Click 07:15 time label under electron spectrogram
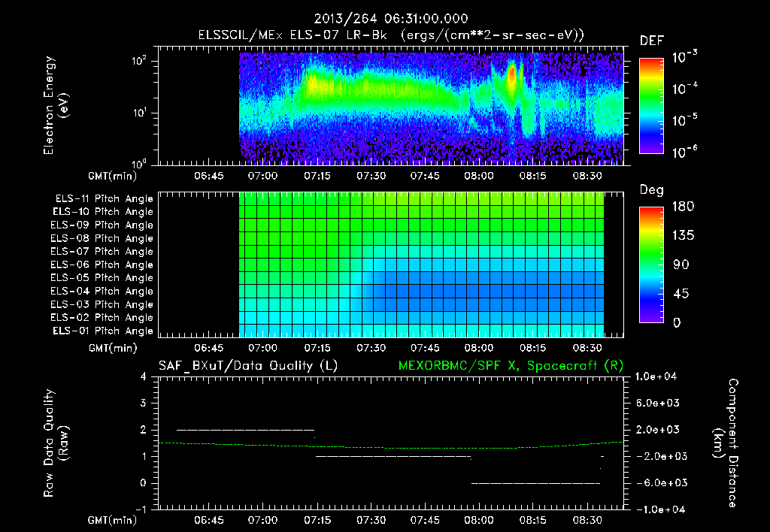 317,176
